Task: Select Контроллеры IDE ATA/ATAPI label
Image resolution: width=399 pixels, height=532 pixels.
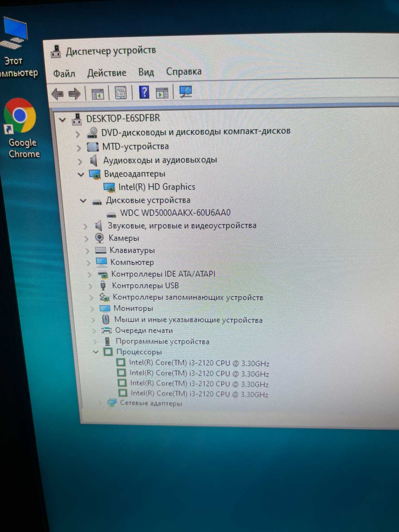Action: point(163,274)
